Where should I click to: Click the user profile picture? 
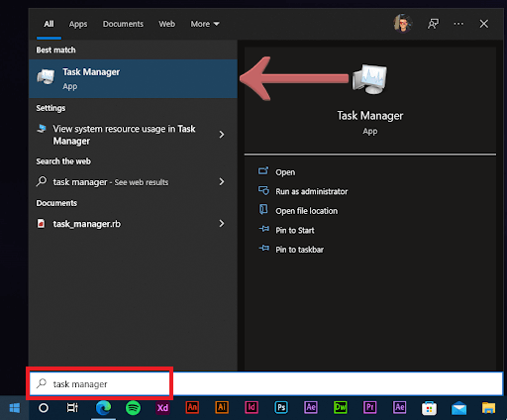tap(403, 24)
